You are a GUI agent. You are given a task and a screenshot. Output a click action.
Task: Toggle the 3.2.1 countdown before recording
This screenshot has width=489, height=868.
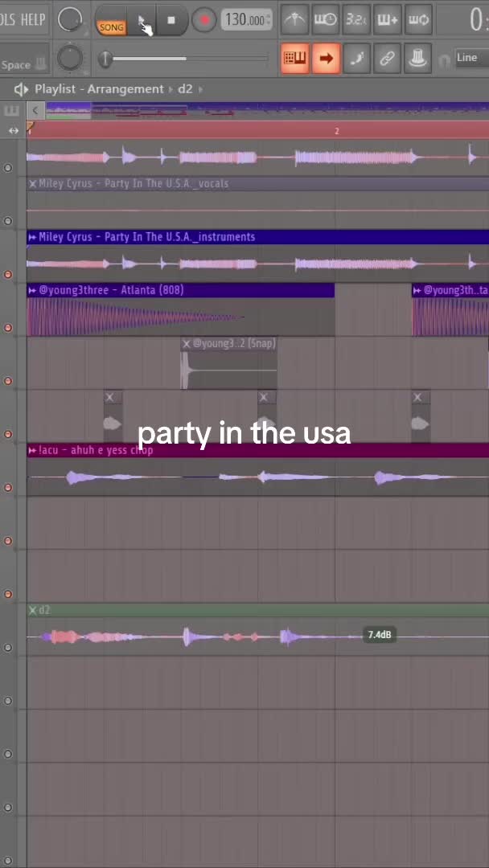(356, 20)
